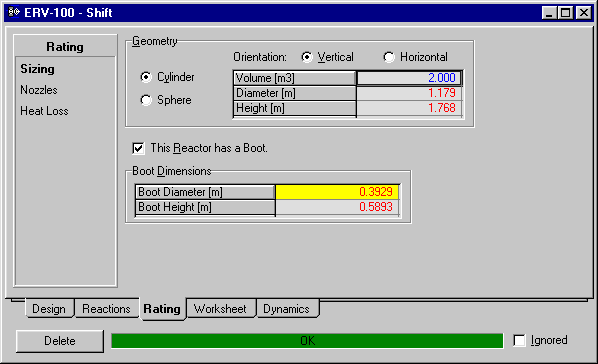Viewport: 598px width, 364px height.
Task: Open the Dynamics tab
Action: pyautogui.click(x=287, y=309)
